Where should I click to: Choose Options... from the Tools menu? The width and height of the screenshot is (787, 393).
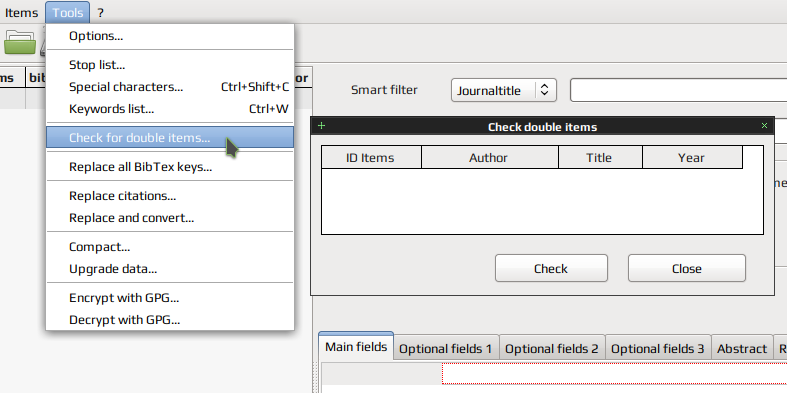tap(170, 36)
